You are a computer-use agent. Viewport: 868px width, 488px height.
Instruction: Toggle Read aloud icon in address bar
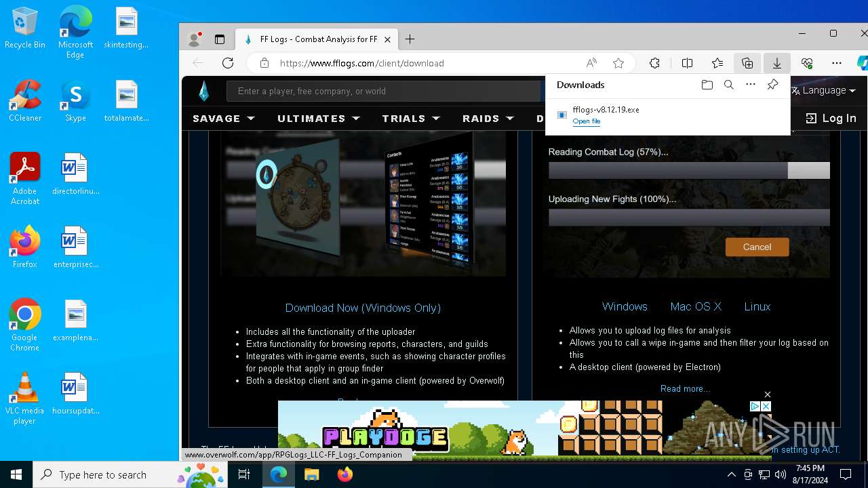click(591, 63)
